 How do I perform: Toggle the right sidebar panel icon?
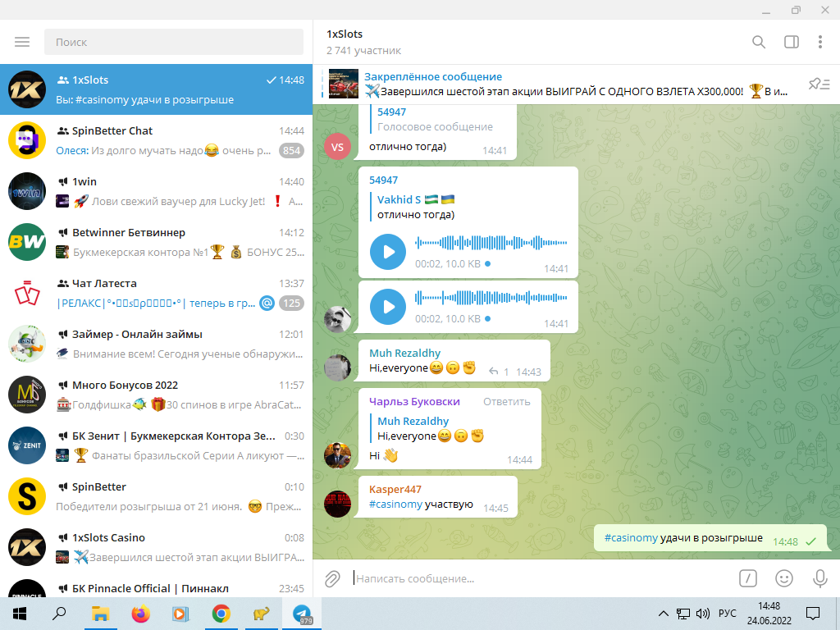[791, 42]
